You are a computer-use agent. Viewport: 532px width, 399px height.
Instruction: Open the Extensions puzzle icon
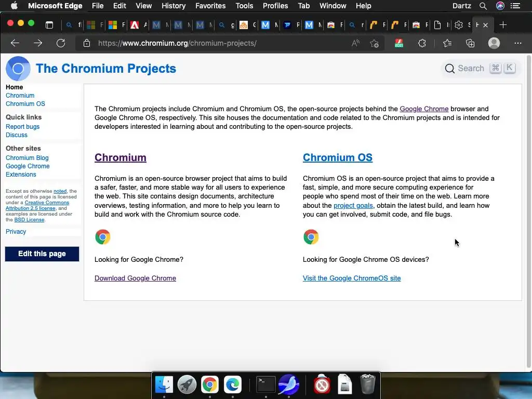pyautogui.click(x=422, y=43)
